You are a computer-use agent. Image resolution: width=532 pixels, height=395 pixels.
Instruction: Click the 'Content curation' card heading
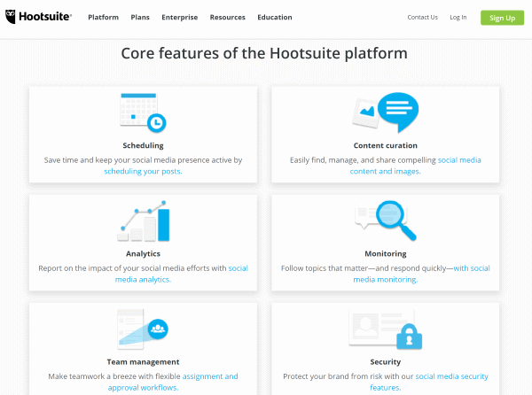(x=386, y=145)
